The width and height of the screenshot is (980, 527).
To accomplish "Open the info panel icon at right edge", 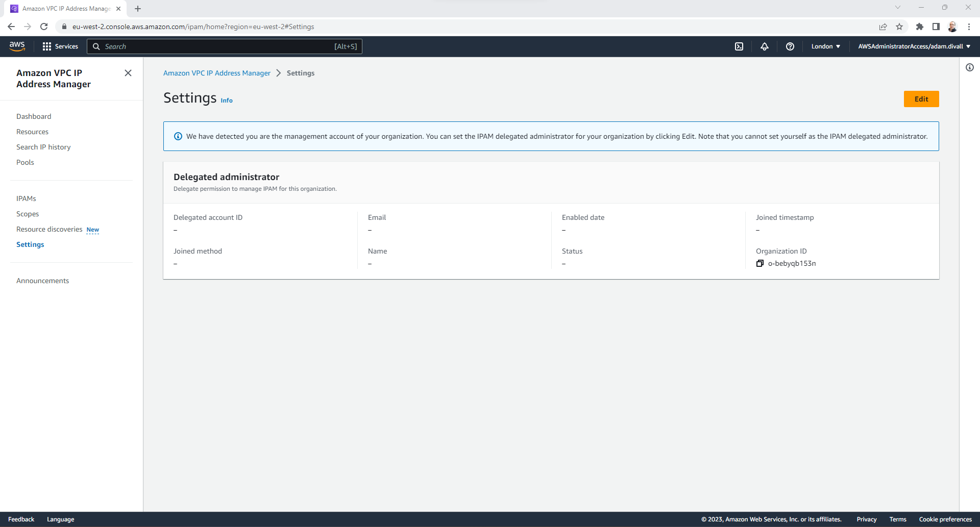I will tap(970, 67).
